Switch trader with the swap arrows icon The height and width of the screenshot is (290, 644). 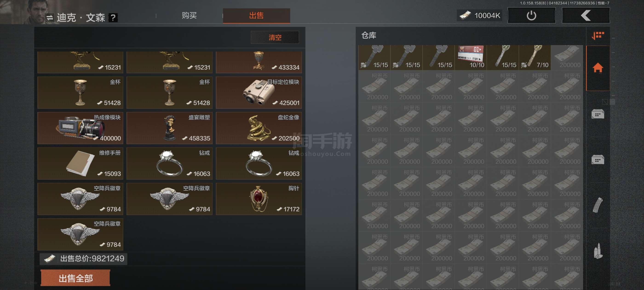coord(49,17)
